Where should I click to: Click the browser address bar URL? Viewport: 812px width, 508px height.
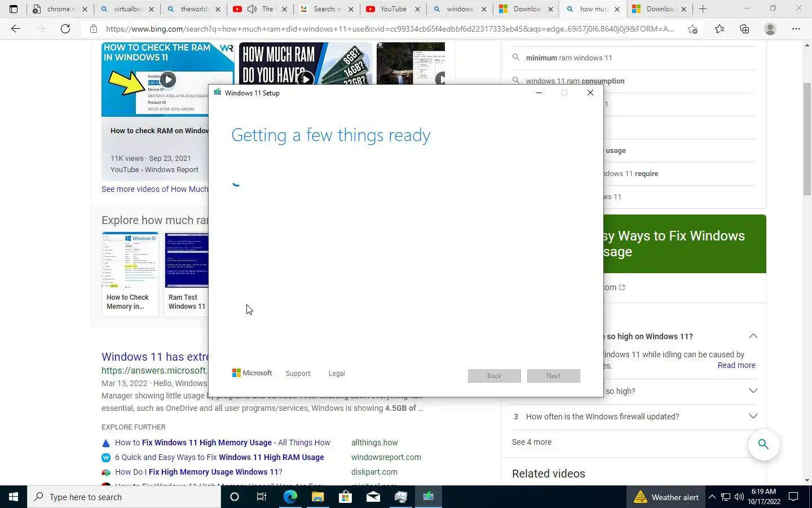pos(389,29)
